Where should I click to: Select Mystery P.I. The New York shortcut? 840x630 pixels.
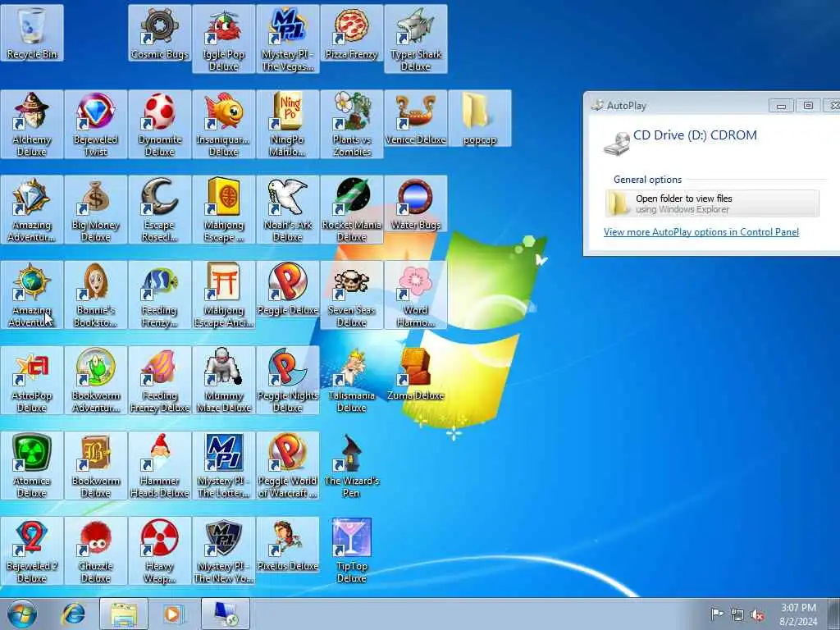[223, 550]
